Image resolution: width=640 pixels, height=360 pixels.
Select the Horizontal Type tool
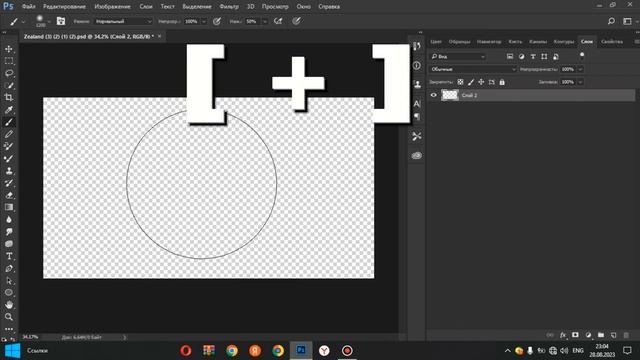(9, 256)
